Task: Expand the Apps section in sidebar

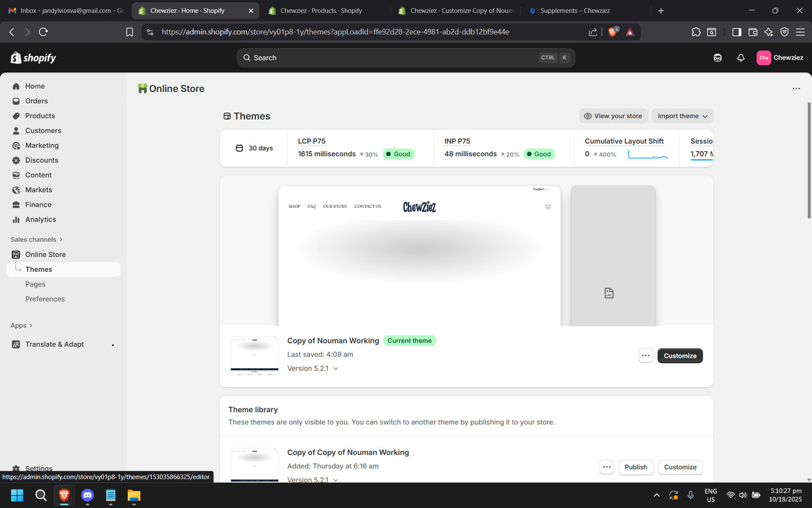Action: tap(22, 325)
